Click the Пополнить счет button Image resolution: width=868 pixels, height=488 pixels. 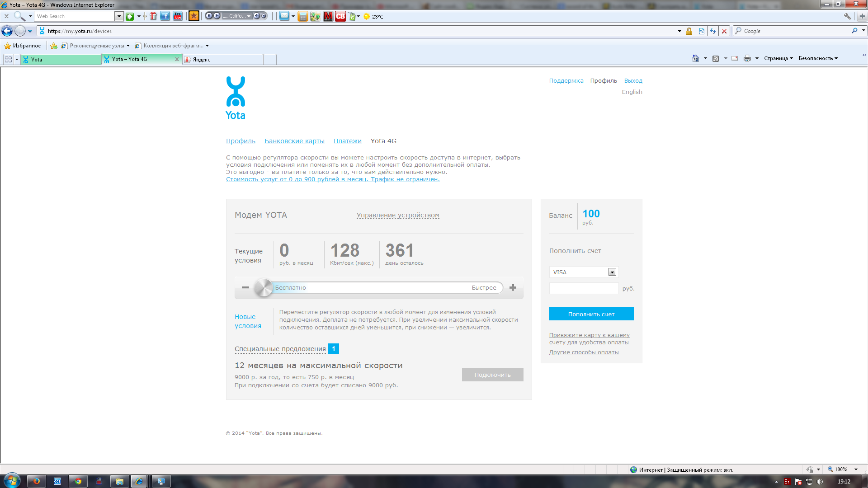[x=591, y=314]
